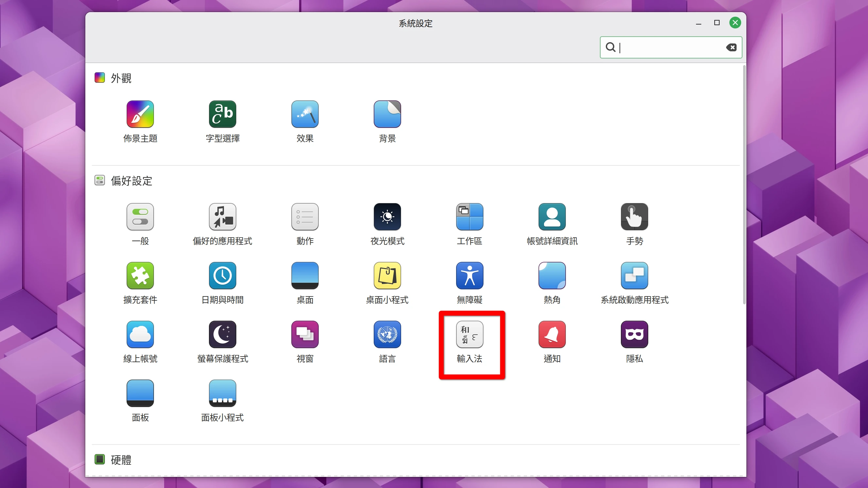Open the 無障礙 accessibility settings

469,283
